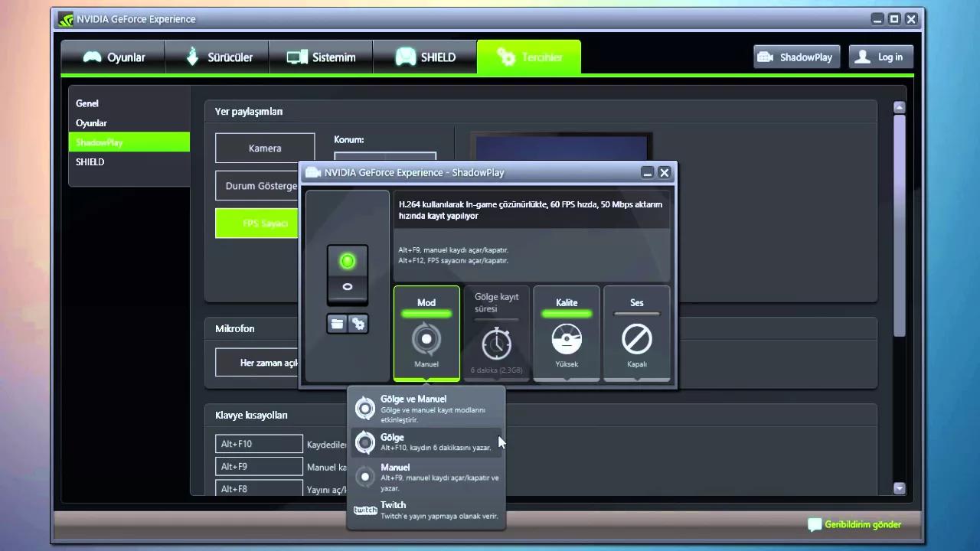Click the Gölge ve Manuel mode icon
This screenshot has width=980, height=551.
(x=365, y=409)
